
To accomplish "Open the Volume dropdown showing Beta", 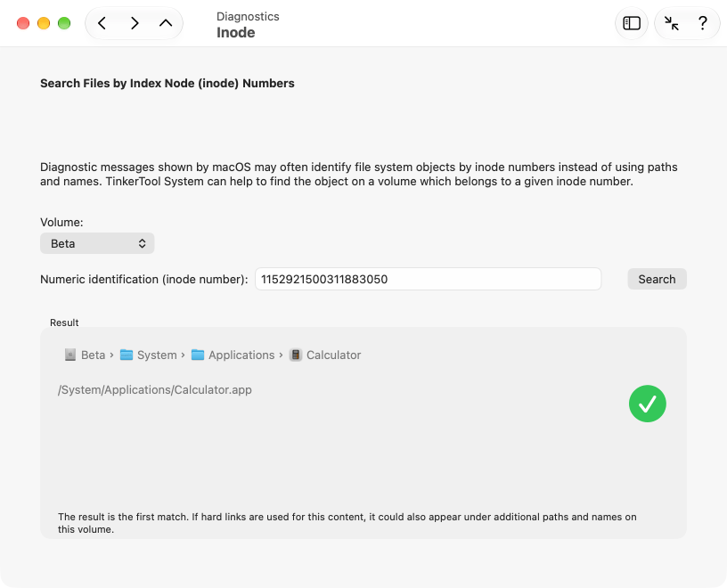I will pyautogui.click(x=97, y=243).
